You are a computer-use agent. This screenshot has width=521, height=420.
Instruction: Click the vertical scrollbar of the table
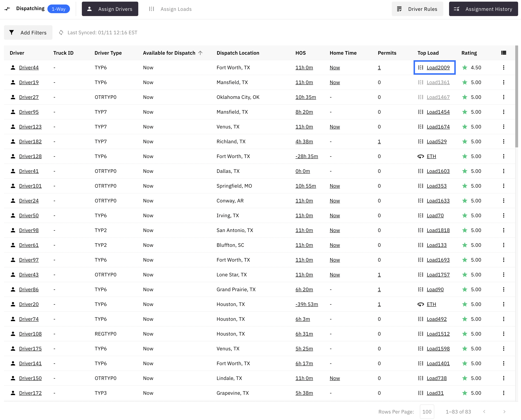pyautogui.click(x=517, y=97)
